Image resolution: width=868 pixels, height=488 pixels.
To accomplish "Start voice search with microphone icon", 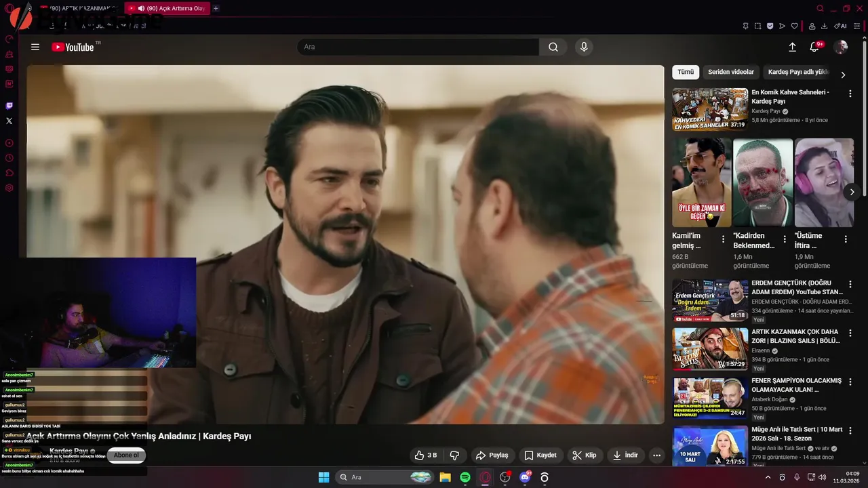I will 584,47.
